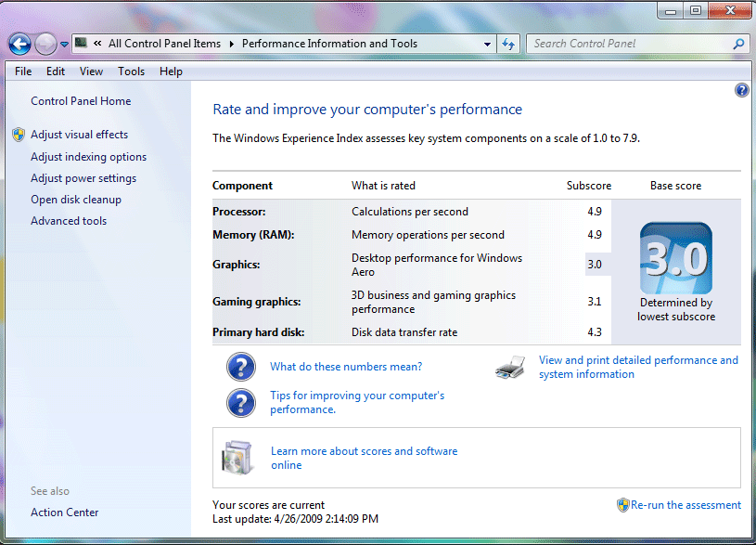Image resolution: width=756 pixels, height=545 pixels.
Task: Click the shield icon beside Adjust visual effects
Action: [19, 135]
